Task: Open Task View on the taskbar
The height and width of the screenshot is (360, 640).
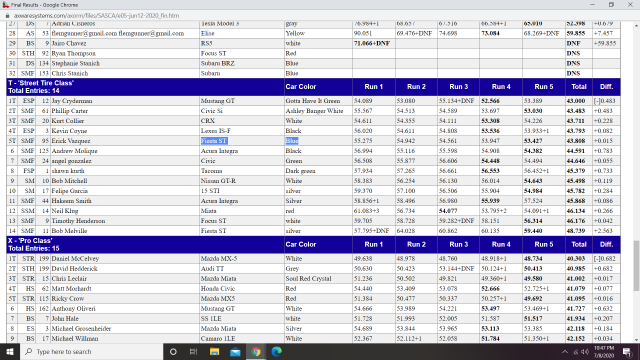Action: (193, 351)
